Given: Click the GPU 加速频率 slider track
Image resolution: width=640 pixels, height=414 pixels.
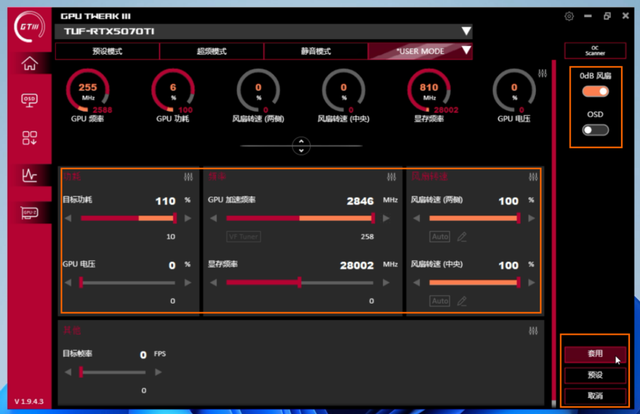Looking at the screenshot, I should [300, 218].
